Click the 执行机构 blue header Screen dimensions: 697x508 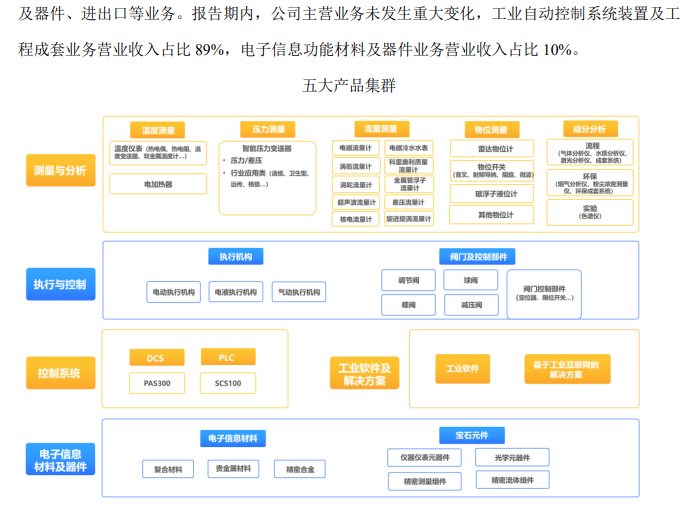pos(236,256)
